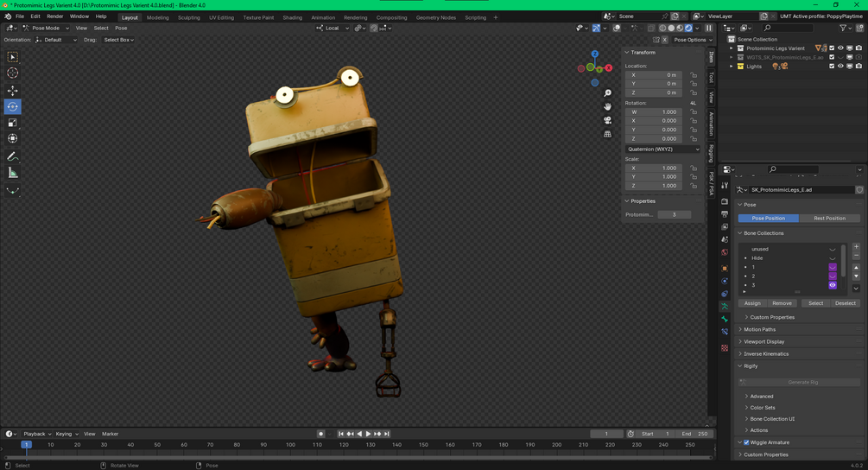Click the Protomimic custom property slider
This screenshot has width=868, height=470.
(x=674, y=214)
